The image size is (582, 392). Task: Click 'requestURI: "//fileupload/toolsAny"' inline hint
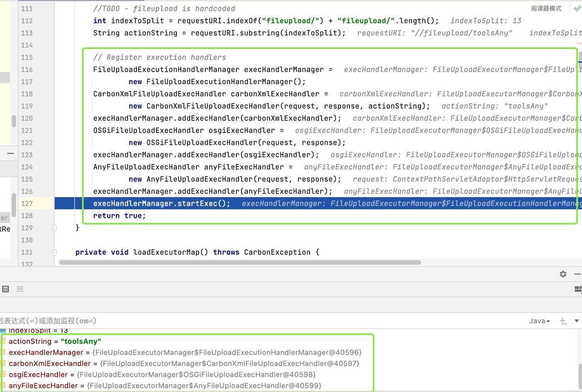click(435, 33)
